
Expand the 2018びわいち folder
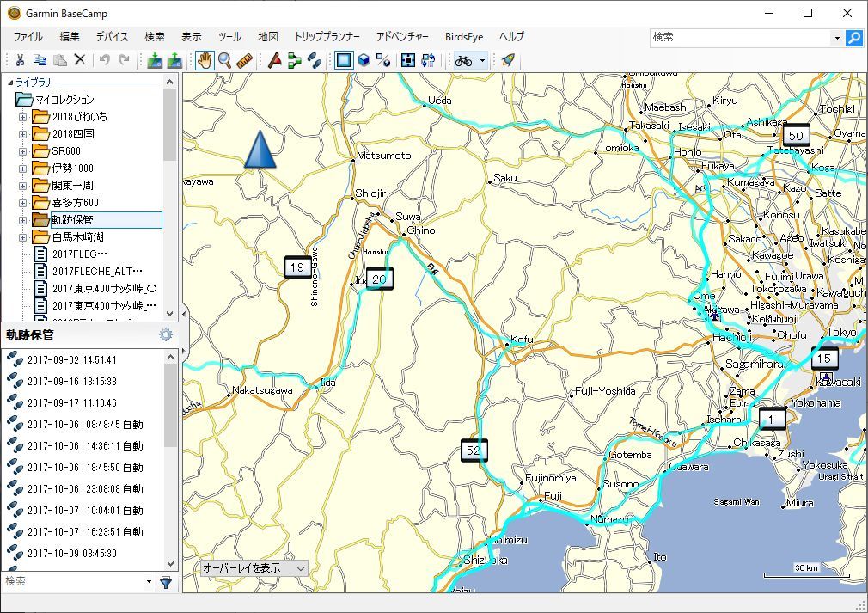click(x=22, y=117)
